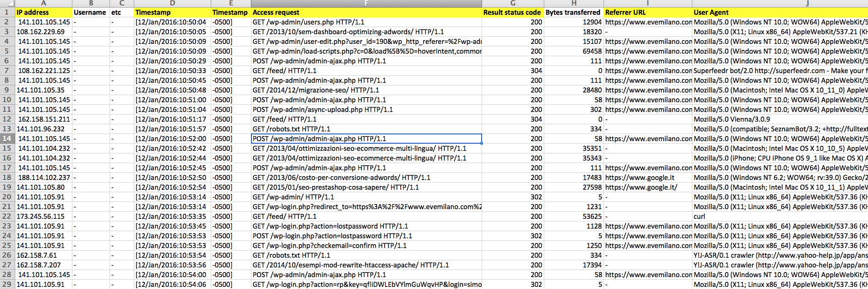The image size is (868, 289).
Task: Select status code 304 in row 7
Action: coord(513,71)
